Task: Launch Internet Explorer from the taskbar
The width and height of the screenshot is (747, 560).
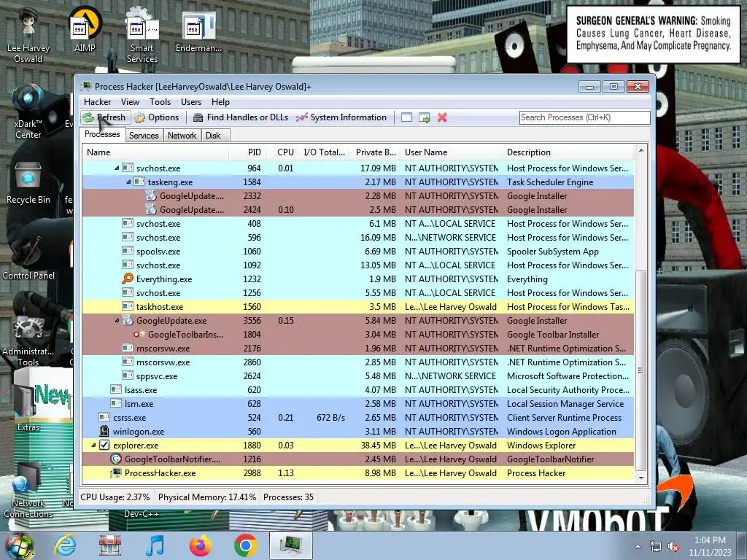Action: coord(65,545)
